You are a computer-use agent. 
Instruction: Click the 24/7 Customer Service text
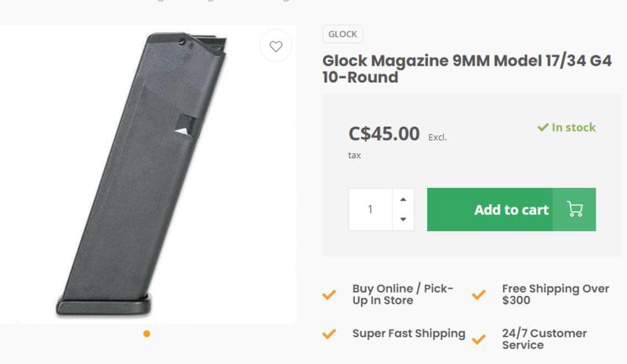544,339
